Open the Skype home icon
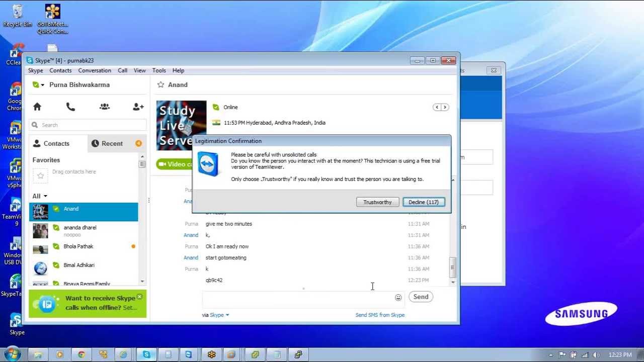Image resolution: width=644 pixels, height=362 pixels. coord(37,107)
